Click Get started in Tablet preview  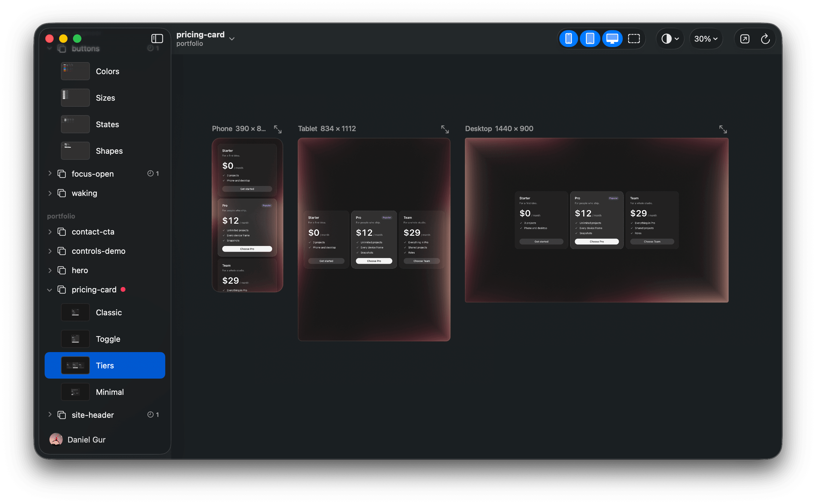click(x=326, y=261)
